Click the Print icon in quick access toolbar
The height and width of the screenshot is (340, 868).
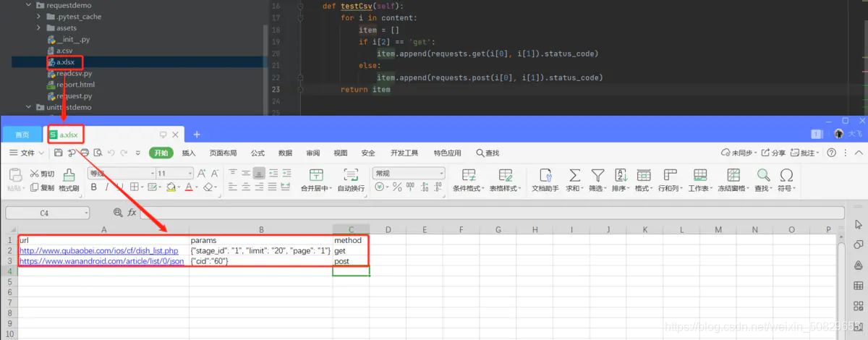coord(85,153)
